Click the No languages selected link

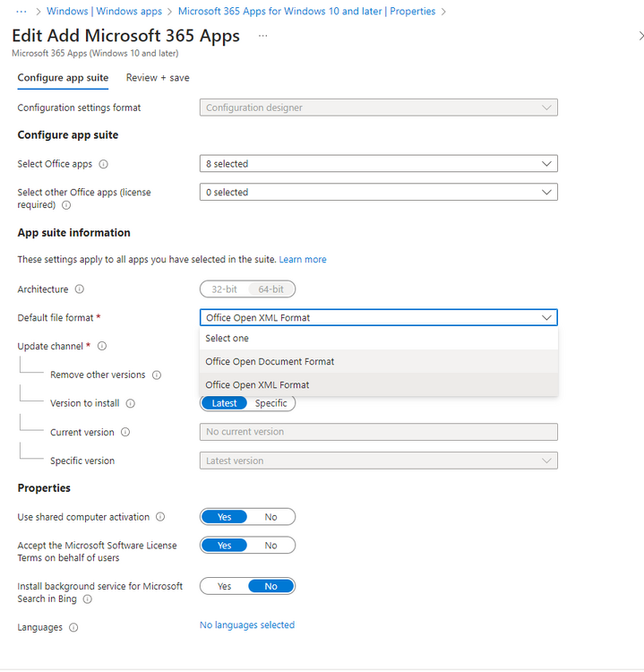[x=247, y=625]
